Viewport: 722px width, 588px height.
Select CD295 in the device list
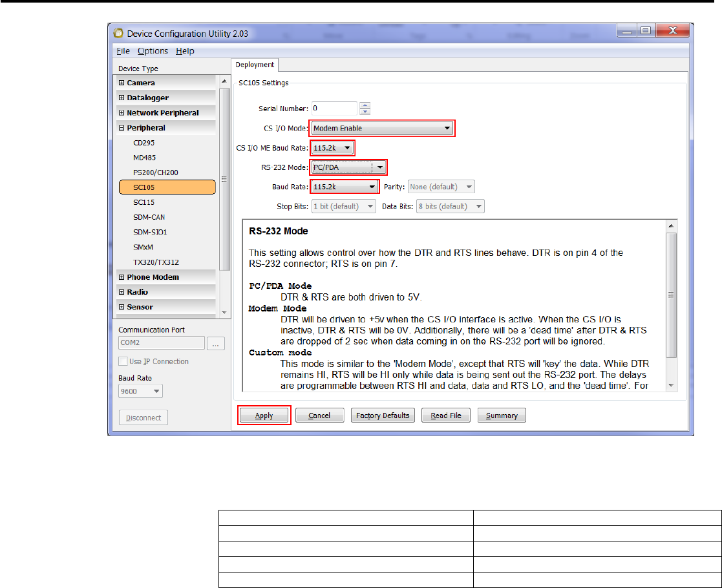(143, 143)
